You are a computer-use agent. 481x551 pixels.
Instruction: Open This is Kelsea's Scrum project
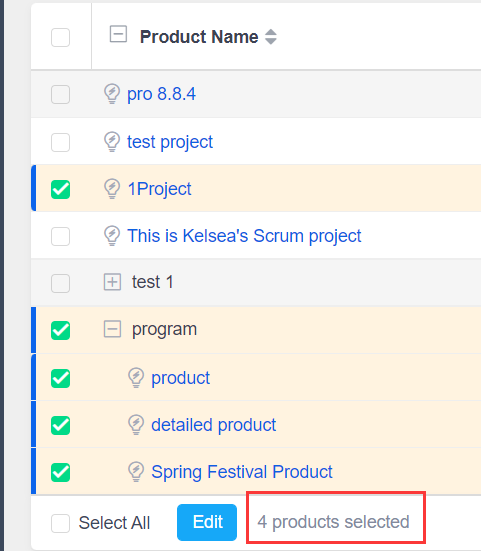[244, 235]
